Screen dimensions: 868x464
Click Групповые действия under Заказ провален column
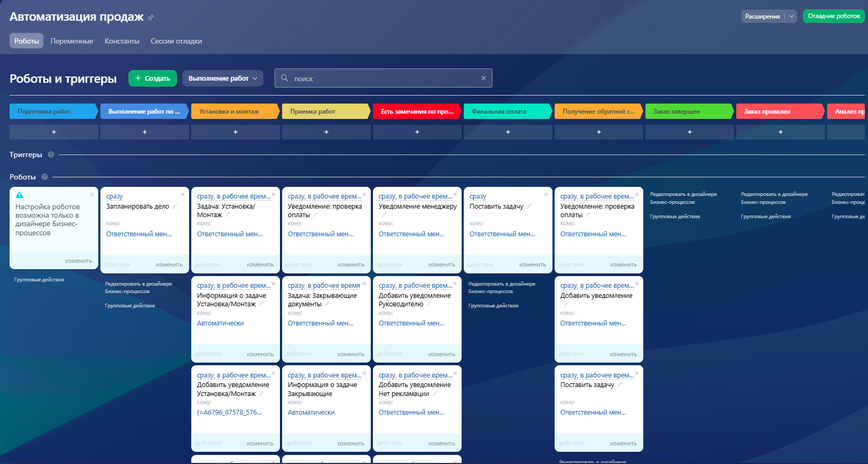coord(766,217)
